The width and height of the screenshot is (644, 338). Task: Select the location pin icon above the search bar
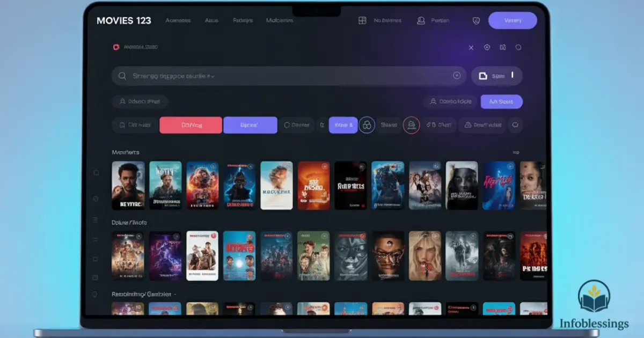(x=487, y=47)
